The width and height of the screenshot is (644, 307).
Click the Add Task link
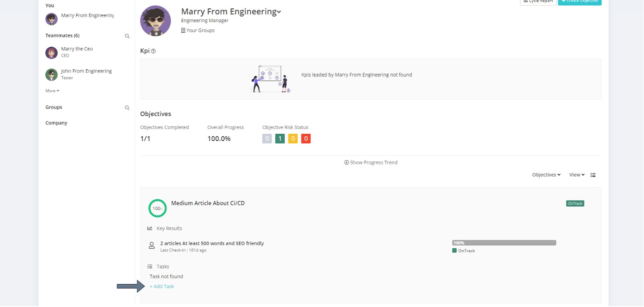tap(162, 286)
